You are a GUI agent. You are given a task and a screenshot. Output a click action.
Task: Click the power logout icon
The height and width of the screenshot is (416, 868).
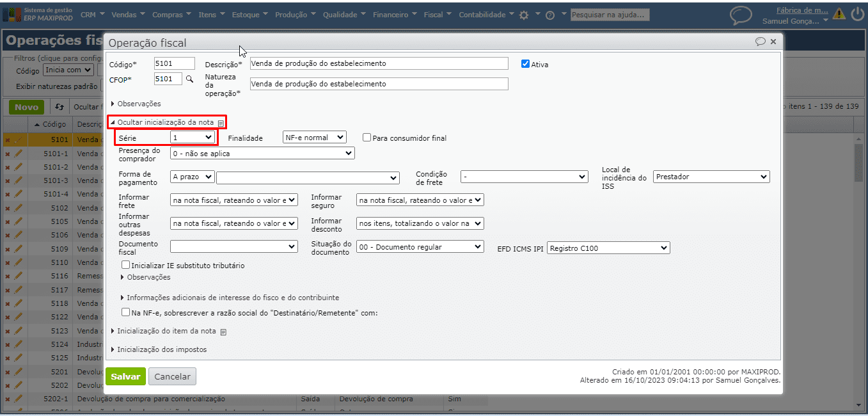[x=857, y=14]
